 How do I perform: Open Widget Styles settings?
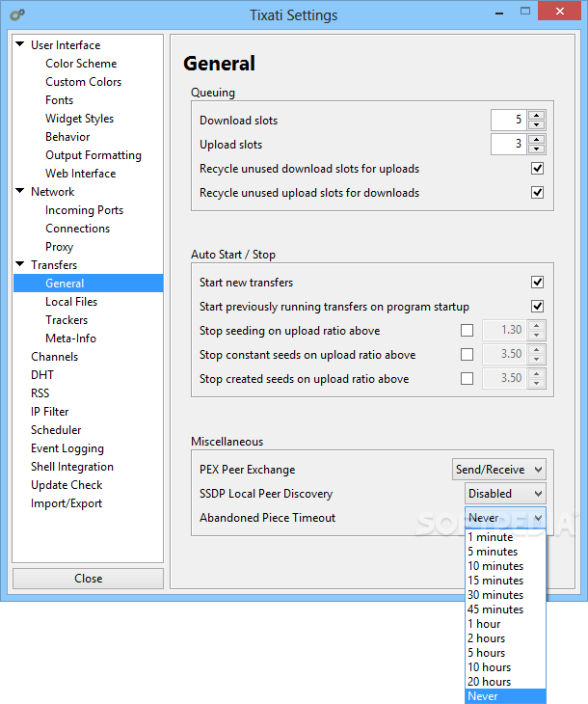[x=79, y=119]
